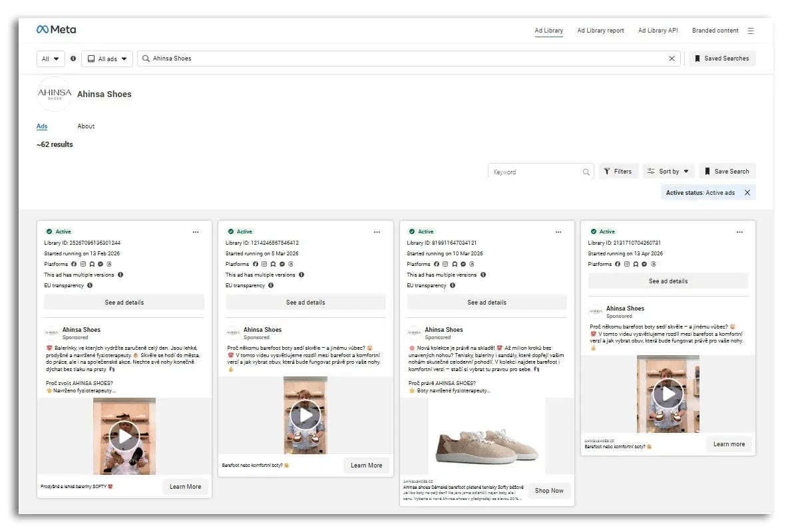The width and height of the screenshot is (792, 532).
Task: Click See ad details on first ad
Action: click(124, 302)
